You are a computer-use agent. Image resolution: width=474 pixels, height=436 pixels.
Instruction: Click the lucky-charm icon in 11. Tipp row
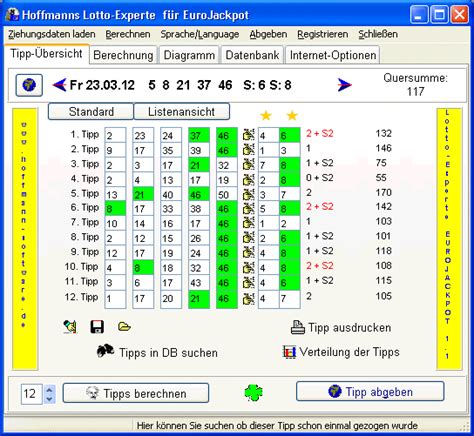248,283
